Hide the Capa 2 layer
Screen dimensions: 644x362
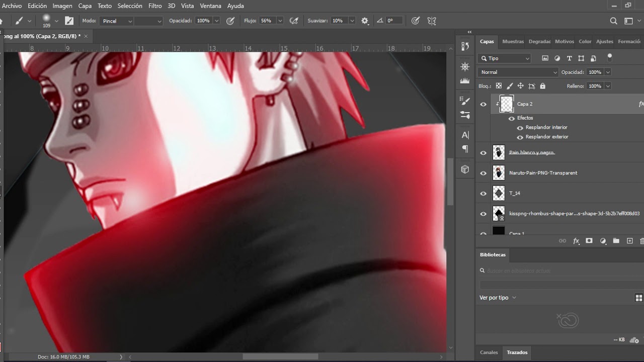pos(484,104)
